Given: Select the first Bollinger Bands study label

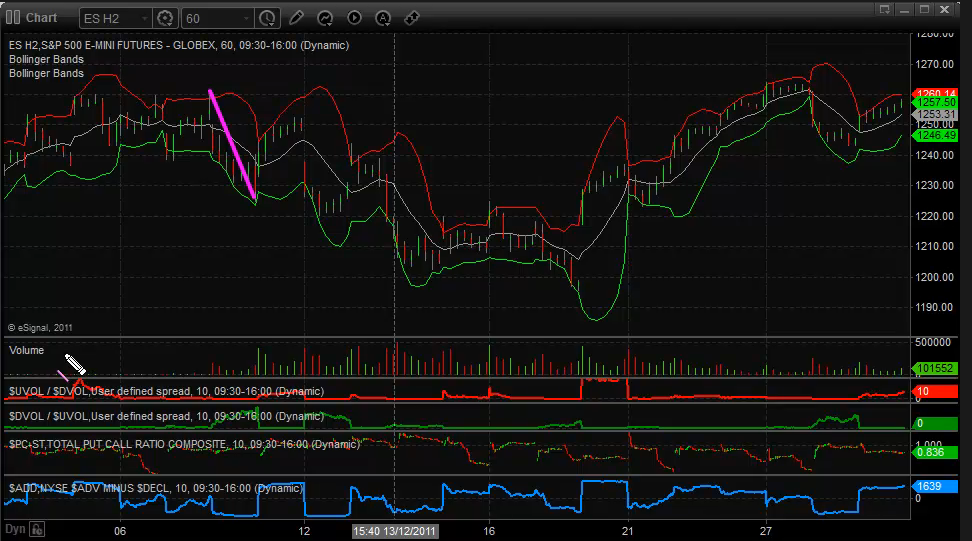Looking at the screenshot, I should 46,59.
